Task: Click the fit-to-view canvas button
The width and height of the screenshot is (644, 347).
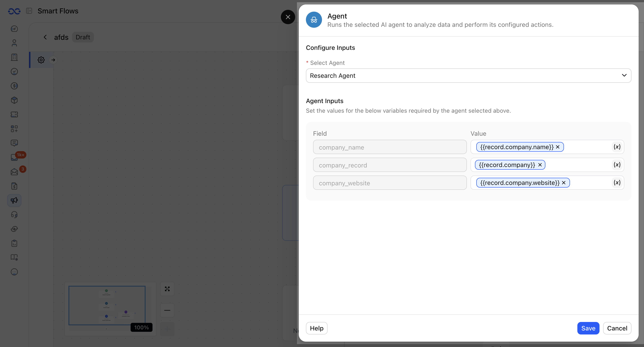Action: [167, 289]
